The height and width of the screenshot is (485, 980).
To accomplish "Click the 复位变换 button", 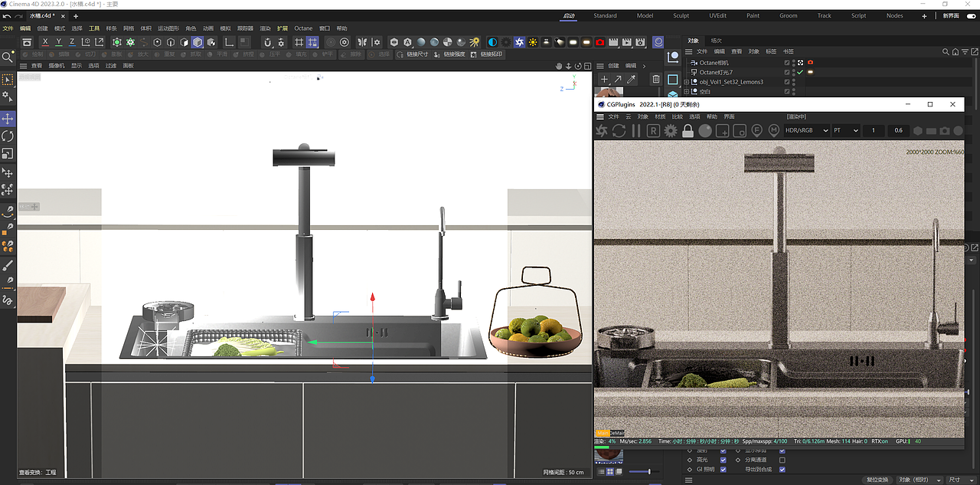I will 877,480.
